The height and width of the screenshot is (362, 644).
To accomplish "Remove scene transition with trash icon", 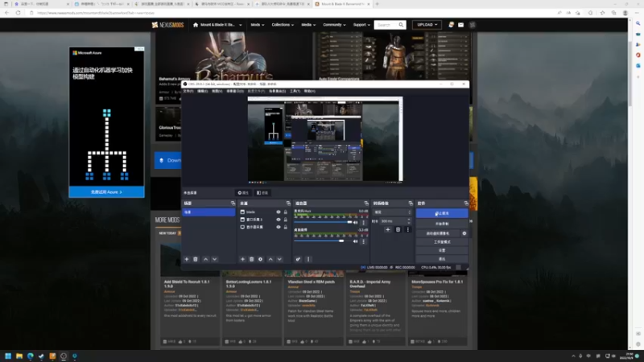I will [398, 230].
